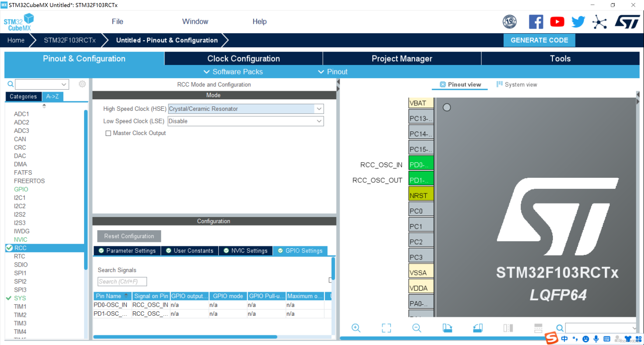Click the pin search magnifier icon
Viewport: 644px width, 345px height.
(x=559, y=328)
